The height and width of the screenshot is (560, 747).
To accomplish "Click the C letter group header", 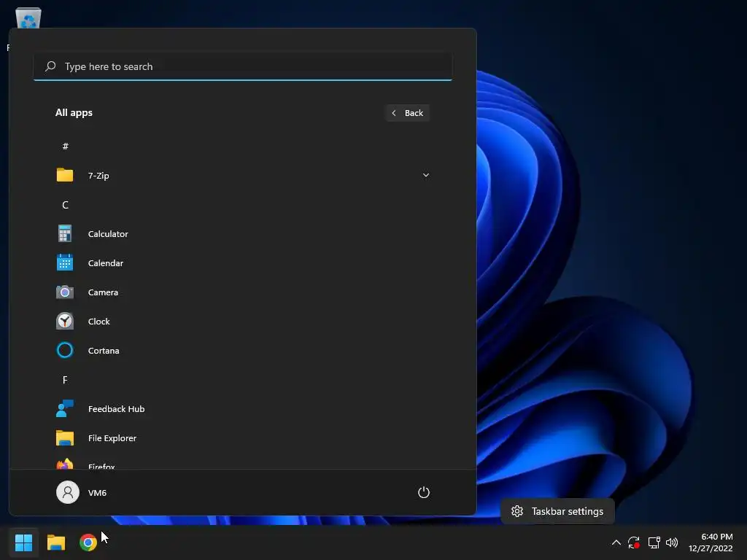I will pos(65,205).
